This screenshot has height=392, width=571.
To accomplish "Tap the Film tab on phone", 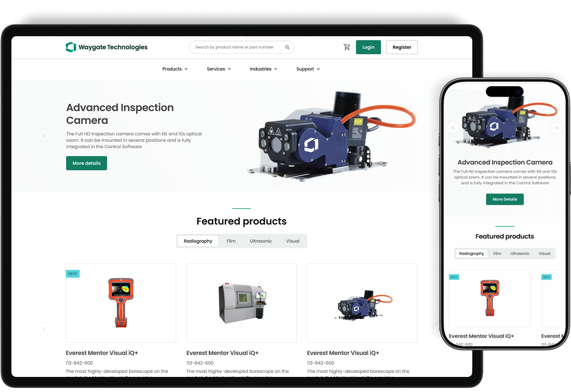I will (x=497, y=254).
